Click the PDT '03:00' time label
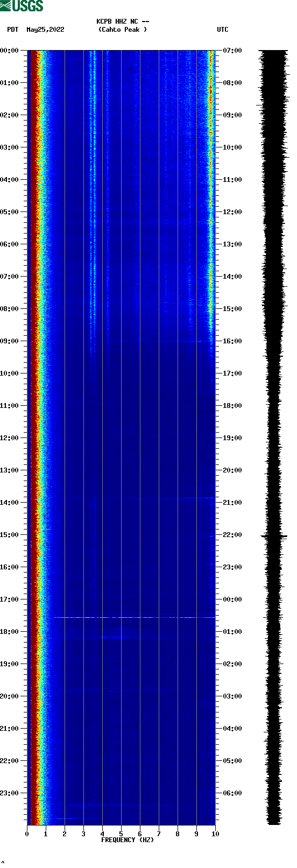This screenshot has height=868, width=297. coord(10,147)
